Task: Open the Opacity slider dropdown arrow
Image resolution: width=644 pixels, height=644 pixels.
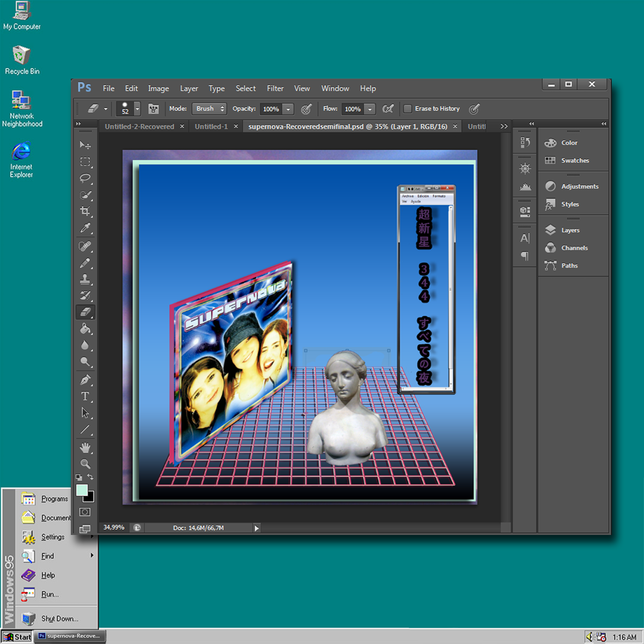Action: (x=289, y=109)
